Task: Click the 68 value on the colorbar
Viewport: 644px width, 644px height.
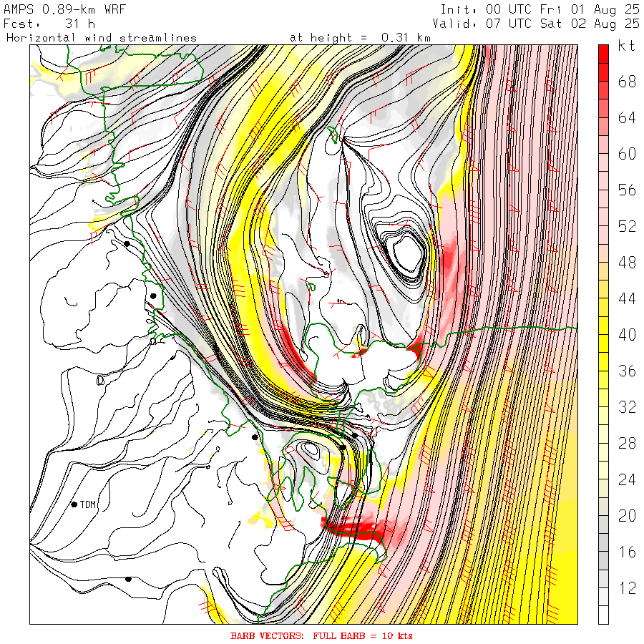Action: tap(627, 82)
